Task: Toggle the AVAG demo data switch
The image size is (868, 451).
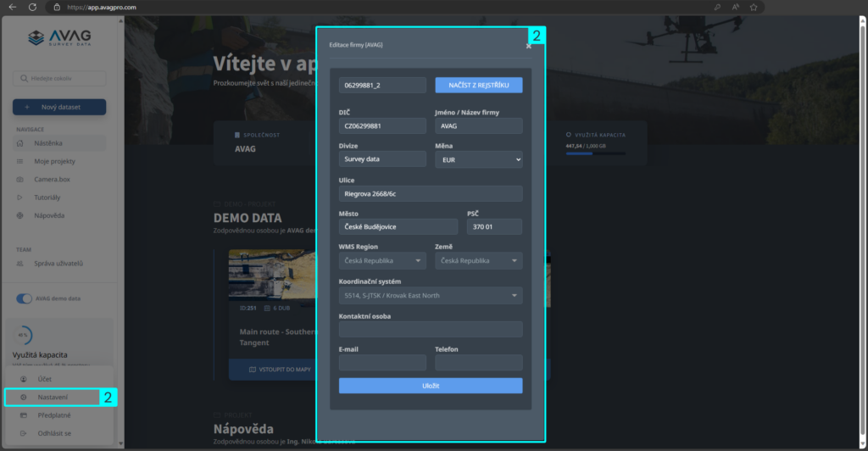Action: point(24,299)
